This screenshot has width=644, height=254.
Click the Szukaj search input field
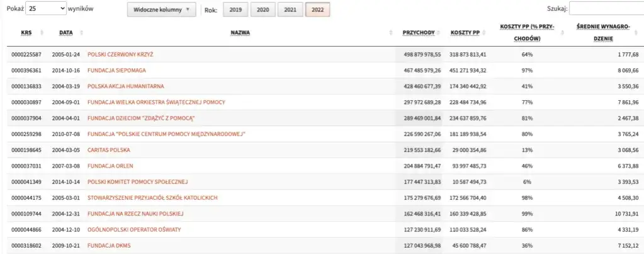coord(606,9)
